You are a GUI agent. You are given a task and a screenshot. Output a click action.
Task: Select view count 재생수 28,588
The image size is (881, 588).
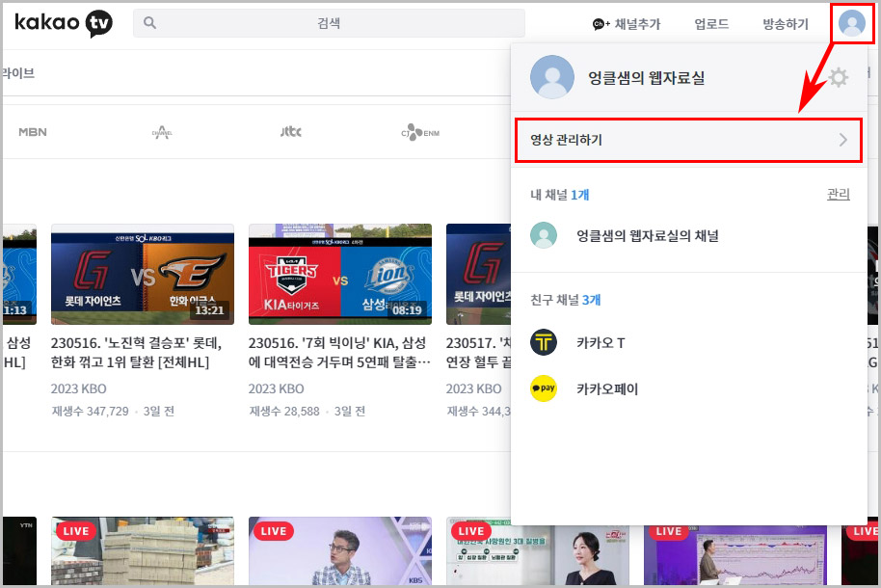(x=283, y=411)
